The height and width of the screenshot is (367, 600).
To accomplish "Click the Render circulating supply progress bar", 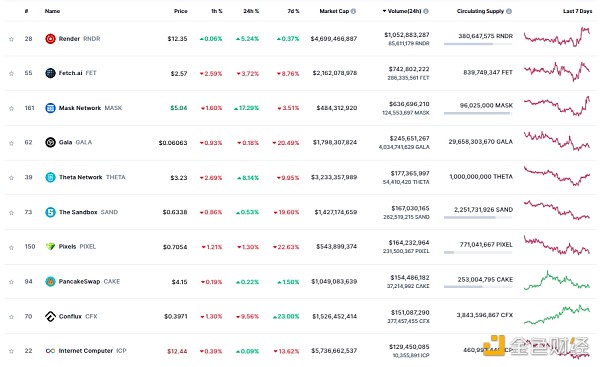I will click(x=478, y=44).
